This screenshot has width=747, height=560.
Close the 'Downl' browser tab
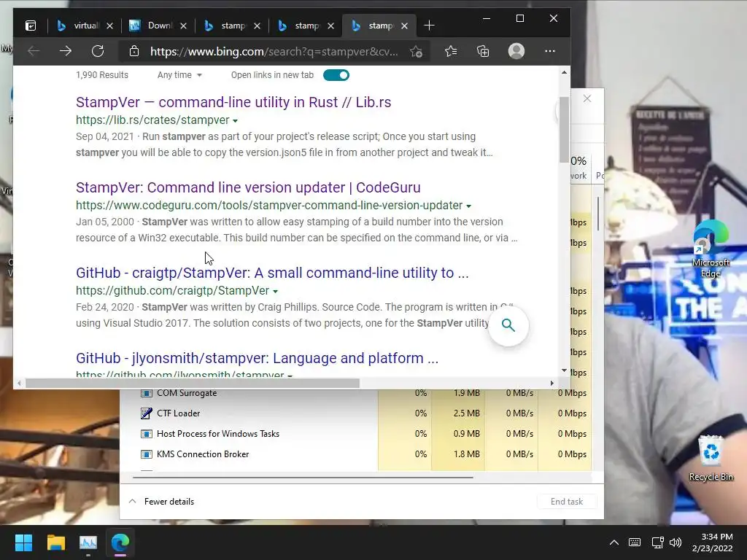coord(183,26)
